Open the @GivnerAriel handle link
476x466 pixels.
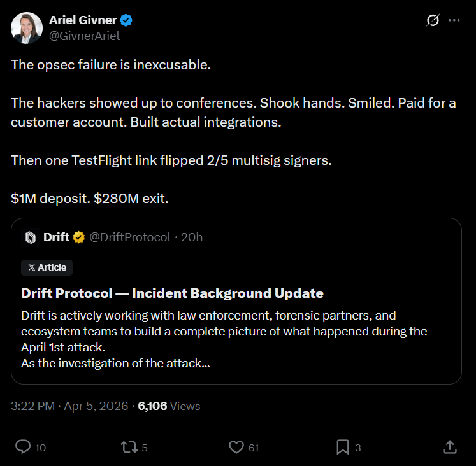coord(84,36)
